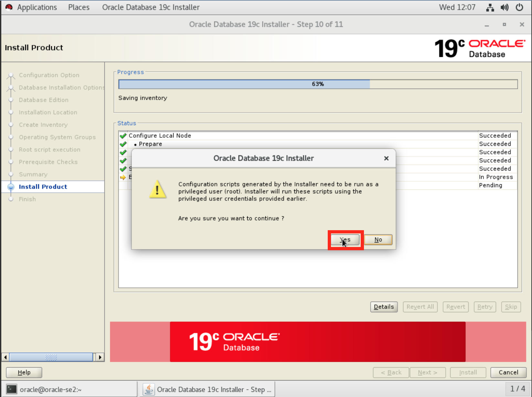Select the Configuration Option step
The width and height of the screenshot is (532, 397).
coord(49,75)
